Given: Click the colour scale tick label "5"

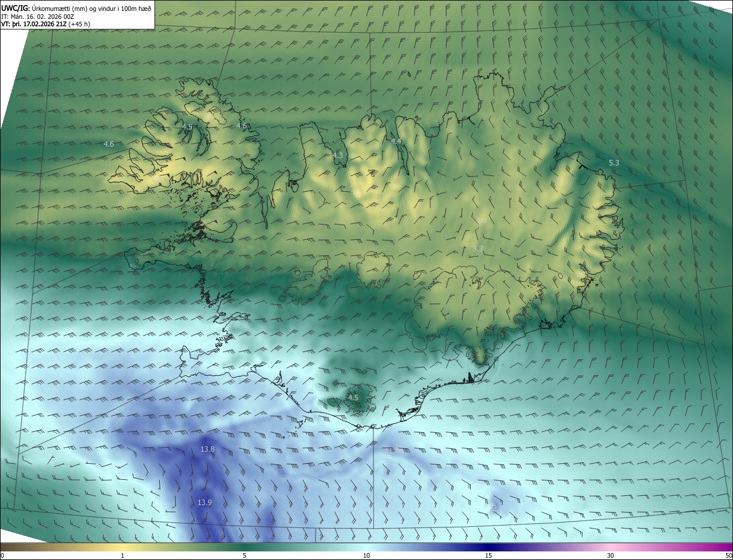Looking at the screenshot, I should point(245,555).
